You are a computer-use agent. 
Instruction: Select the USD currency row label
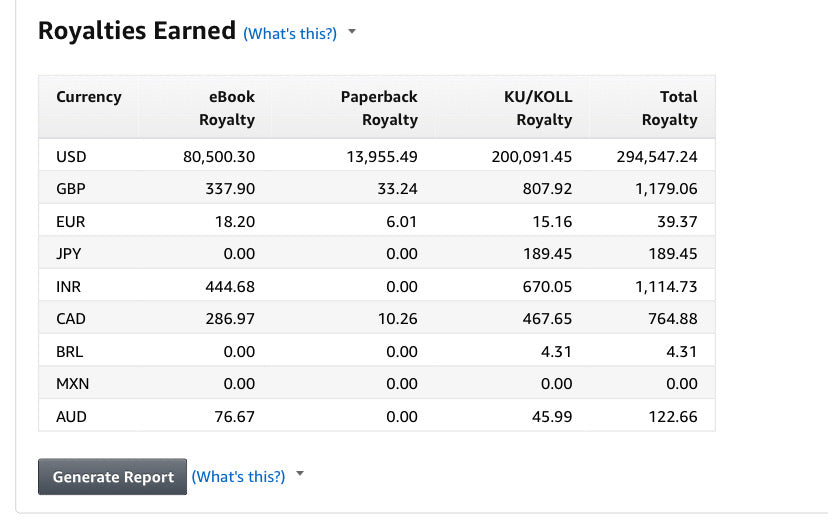[x=71, y=156]
